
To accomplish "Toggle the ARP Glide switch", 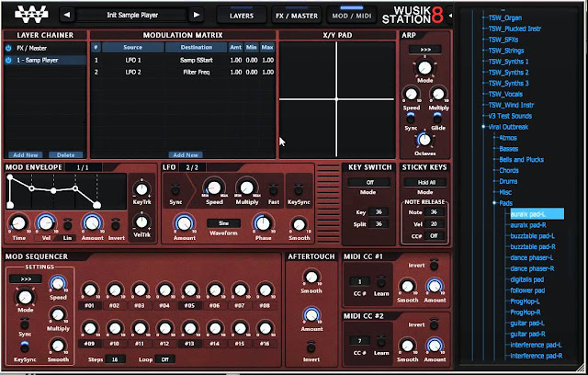I will pyautogui.click(x=437, y=119).
